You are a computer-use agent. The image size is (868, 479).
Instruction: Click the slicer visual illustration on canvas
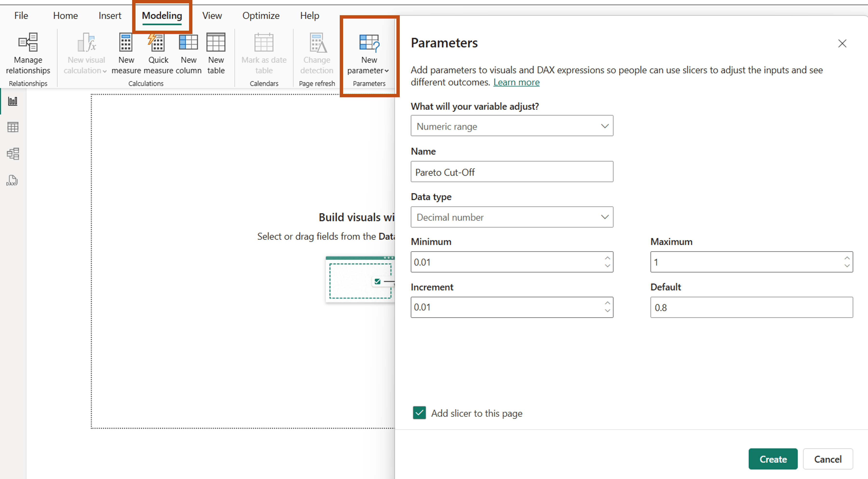tap(360, 279)
